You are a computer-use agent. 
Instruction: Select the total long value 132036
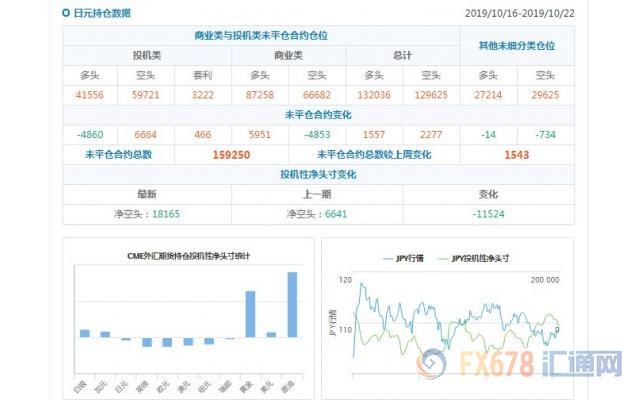pyautogui.click(x=374, y=95)
